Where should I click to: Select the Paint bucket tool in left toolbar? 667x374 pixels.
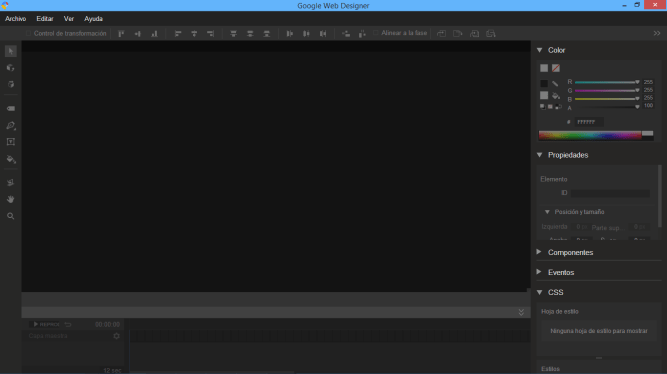[x=11, y=160]
